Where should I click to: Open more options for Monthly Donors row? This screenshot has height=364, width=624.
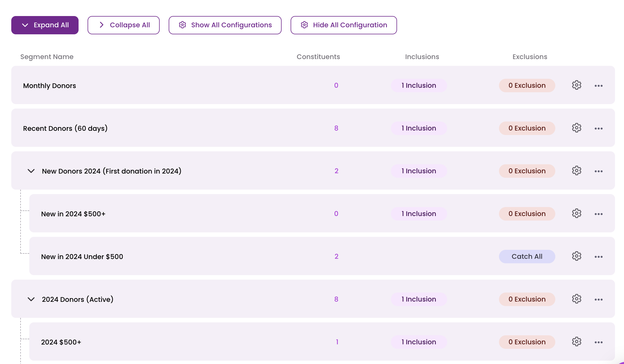(x=598, y=86)
